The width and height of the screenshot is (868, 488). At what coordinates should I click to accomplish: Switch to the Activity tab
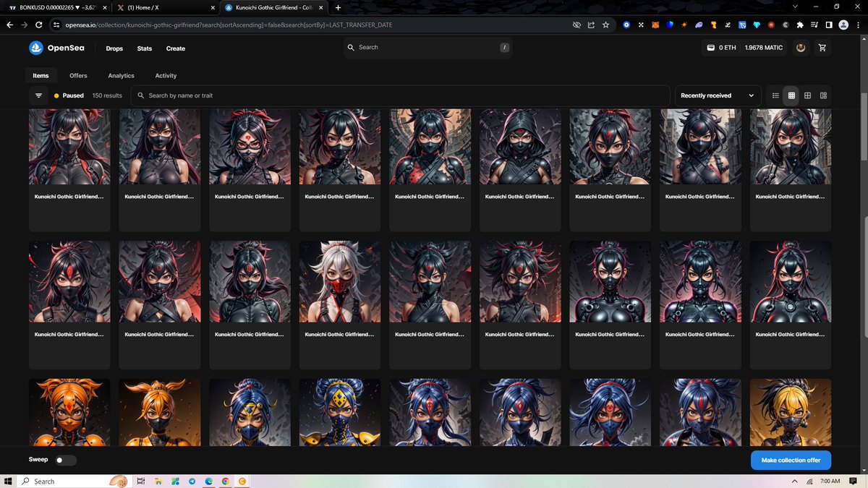[x=166, y=76]
